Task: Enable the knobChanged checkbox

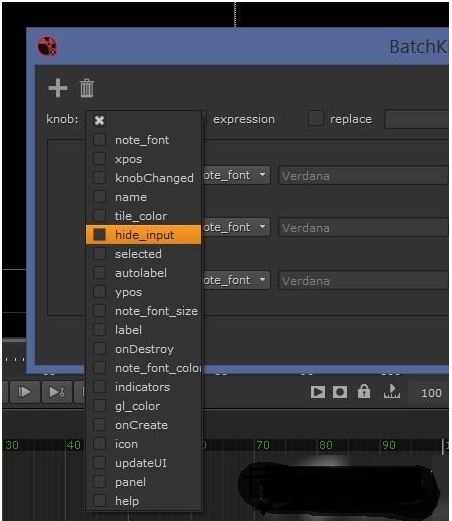Action: pos(99,178)
